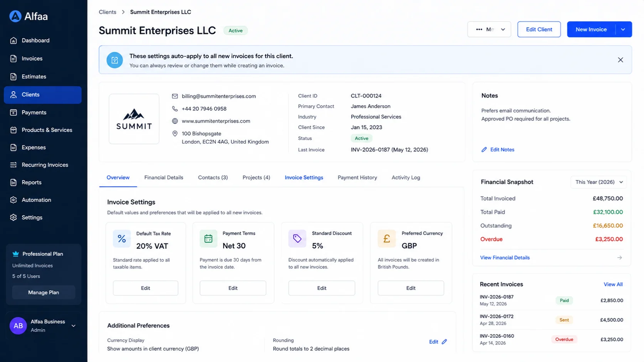Open the Payment History tab
This screenshot has width=644, height=362.
tap(357, 178)
